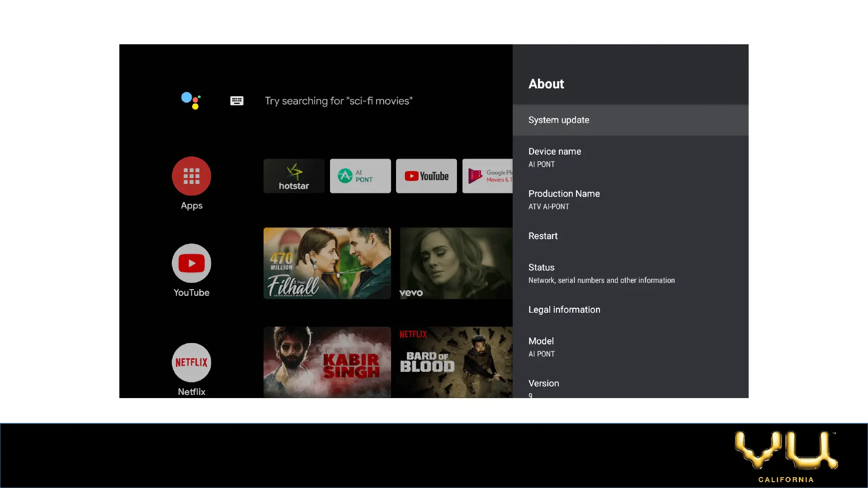Open the YouTube app tile
The width and height of the screenshot is (868, 488).
426,176
